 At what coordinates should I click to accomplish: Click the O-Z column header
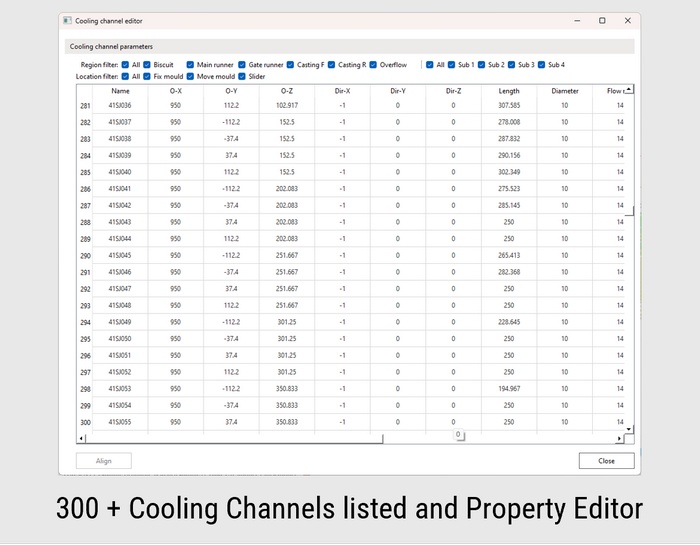287,91
